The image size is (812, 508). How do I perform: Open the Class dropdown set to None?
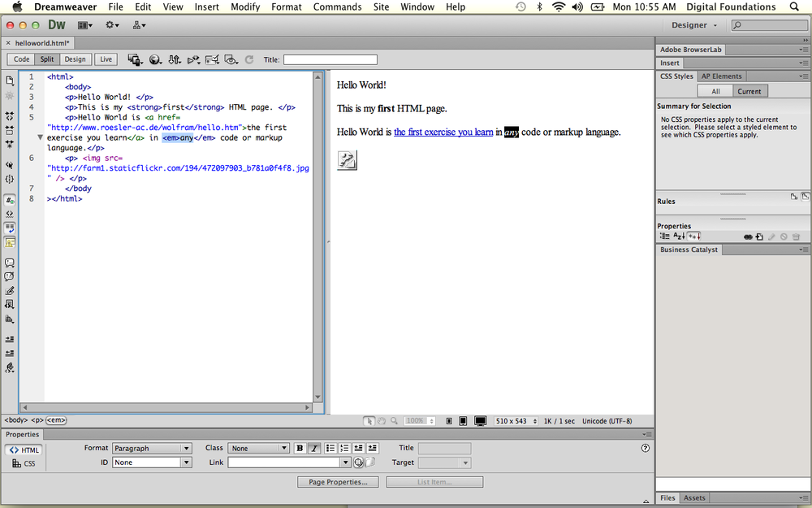click(x=258, y=448)
